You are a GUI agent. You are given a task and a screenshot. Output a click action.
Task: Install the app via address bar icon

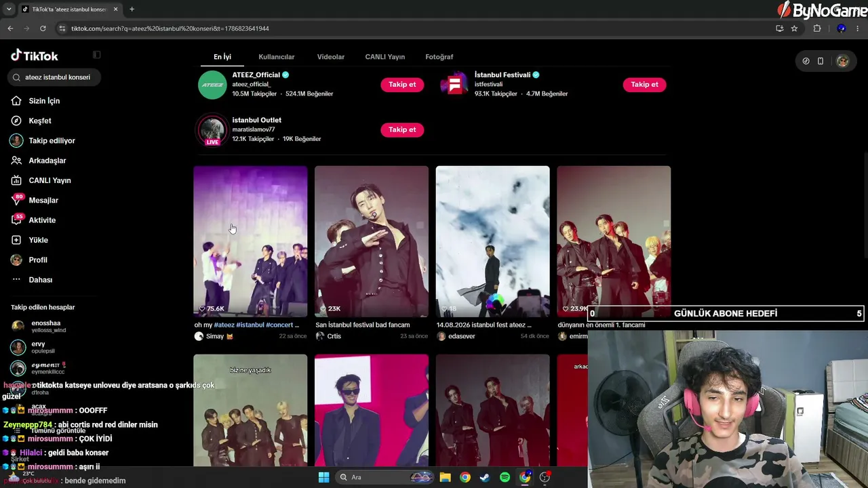click(x=779, y=28)
